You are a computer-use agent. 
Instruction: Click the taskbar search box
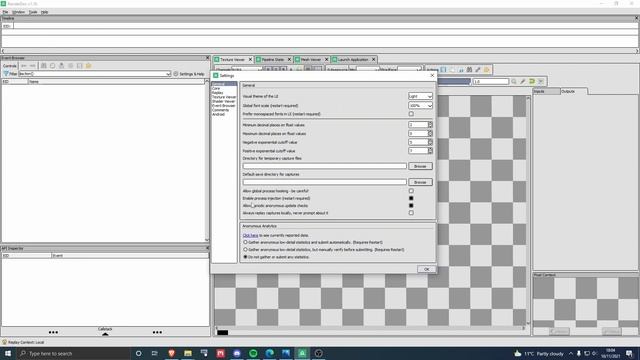click(x=73, y=353)
